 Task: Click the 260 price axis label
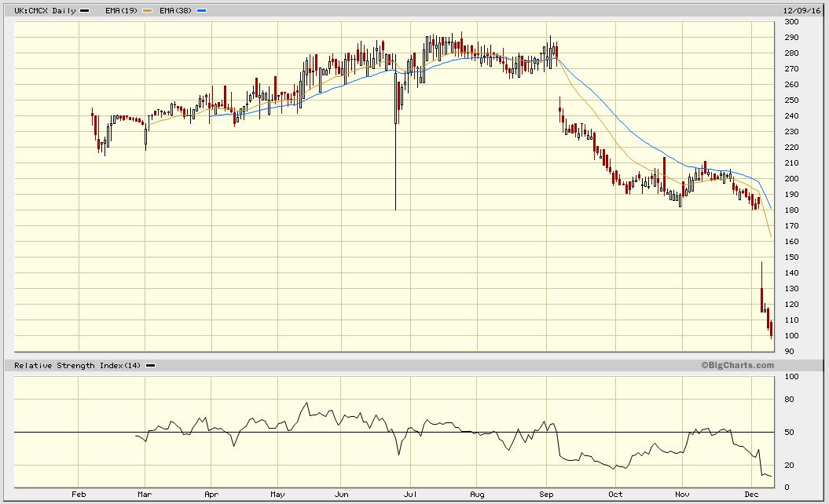coord(791,85)
